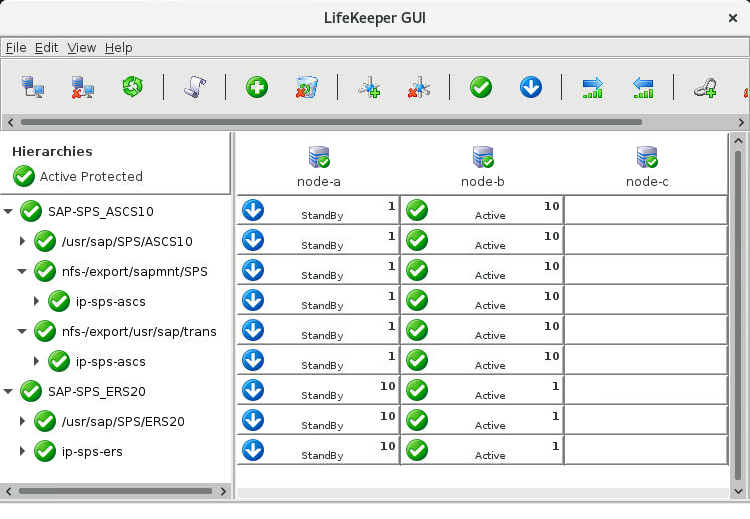
Task: Click node-a StandBy icon in nfs-/export/usr/sap/trans row
Action: click(253, 330)
